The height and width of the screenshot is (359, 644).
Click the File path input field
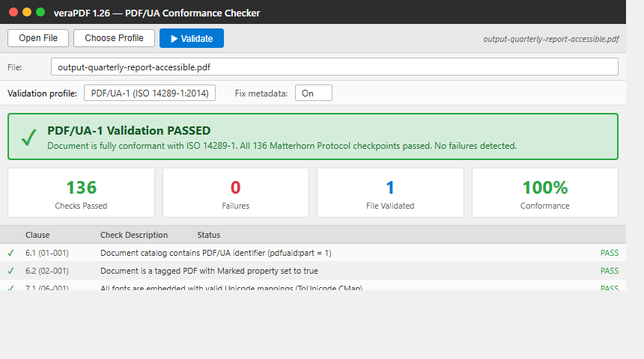[334, 67]
